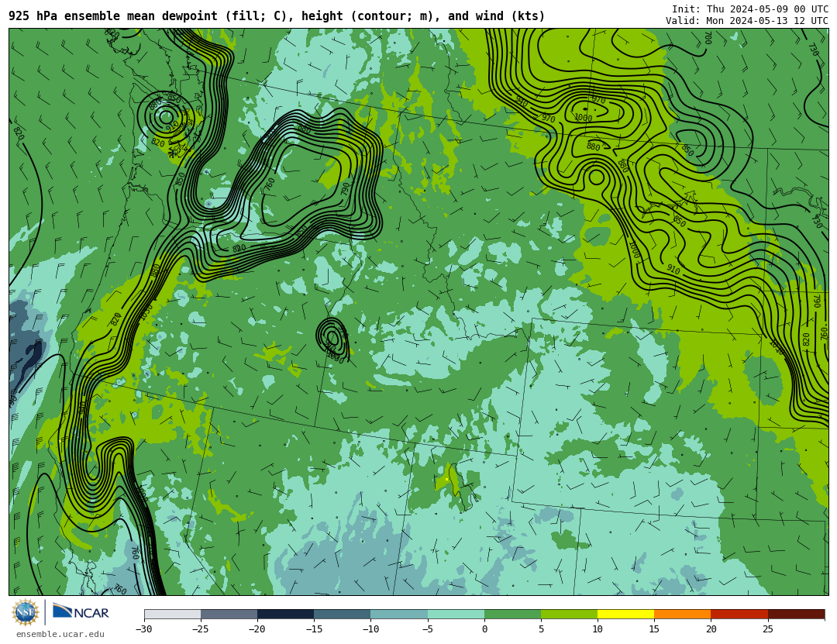
Task: Click the 15 to 20 orange swatch
Action: (x=683, y=614)
